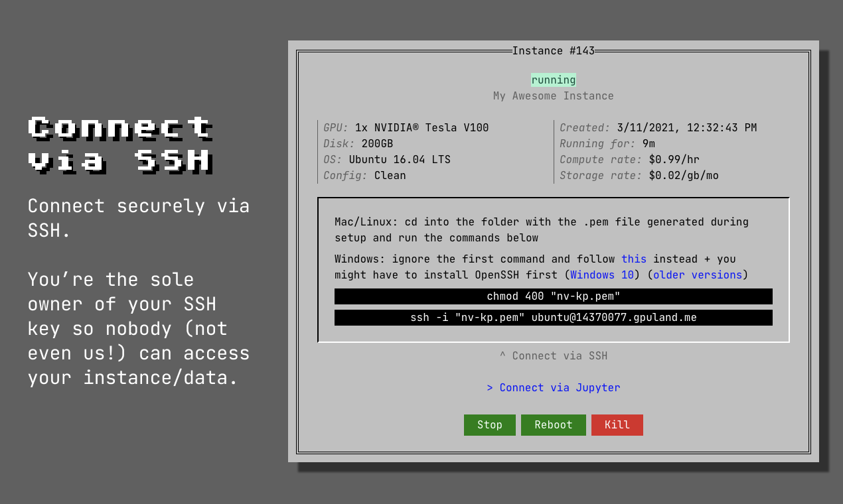Collapse the 'Connect via SSH' section

553,355
